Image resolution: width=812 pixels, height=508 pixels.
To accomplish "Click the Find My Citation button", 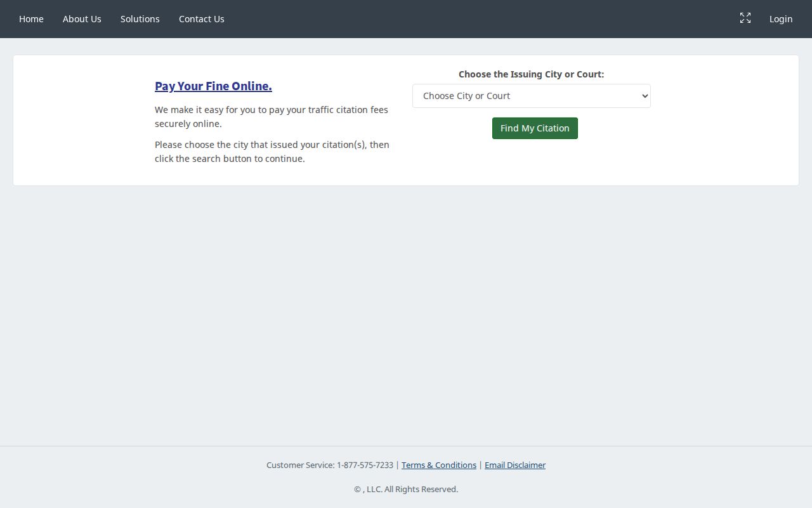I will 535,128.
